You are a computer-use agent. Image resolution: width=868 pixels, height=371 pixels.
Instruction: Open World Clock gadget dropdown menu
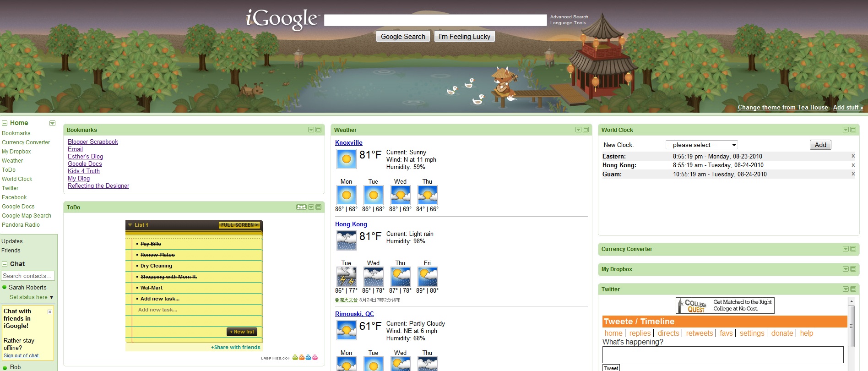click(x=846, y=130)
